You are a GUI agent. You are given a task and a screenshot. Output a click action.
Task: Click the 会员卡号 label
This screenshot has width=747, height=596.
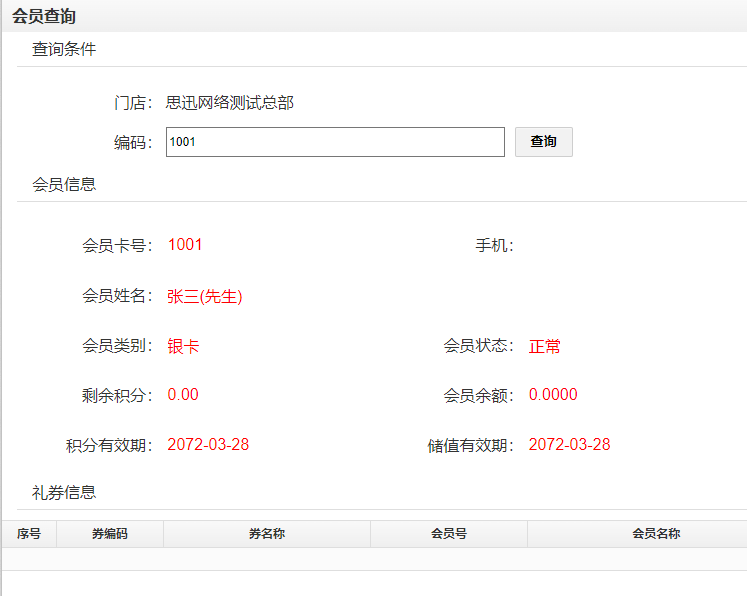[x=117, y=246]
